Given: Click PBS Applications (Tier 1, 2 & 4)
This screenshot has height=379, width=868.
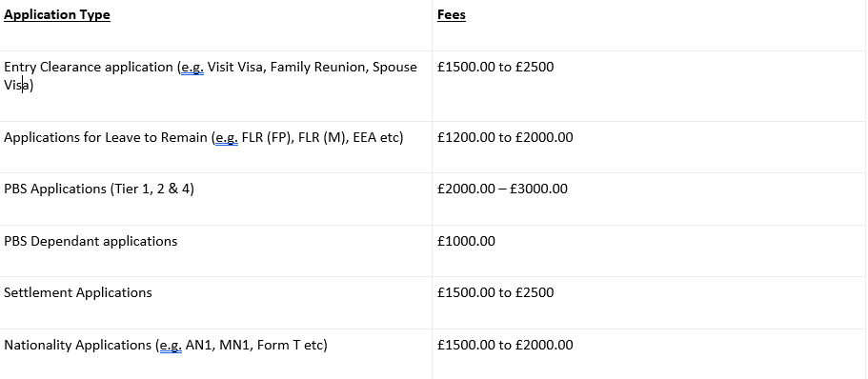Looking at the screenshot, I should pos(99,189).
